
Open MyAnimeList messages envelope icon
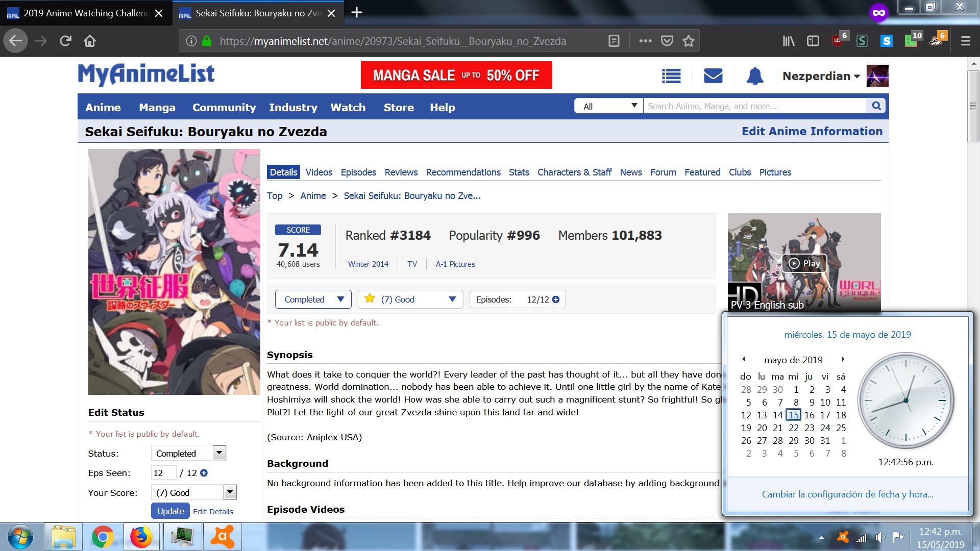pyautogui.click(x=713, y=76)
